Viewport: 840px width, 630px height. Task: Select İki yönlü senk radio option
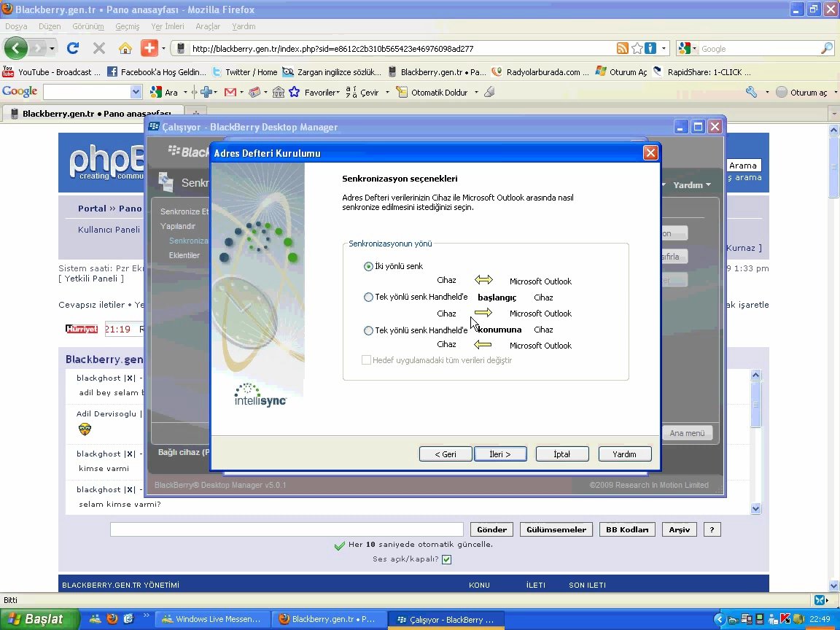(368, 266)
